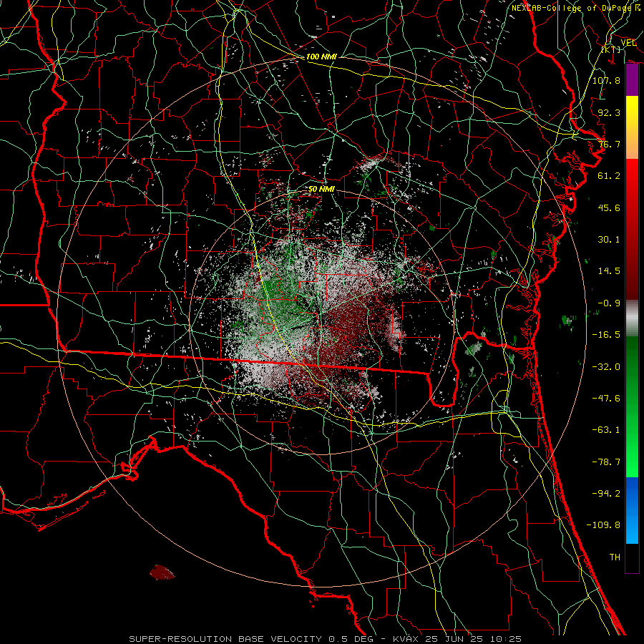Viewport: 644px width, 644px height.
Task: Click the 100 NMI range ring label
Action: (321, 57)
